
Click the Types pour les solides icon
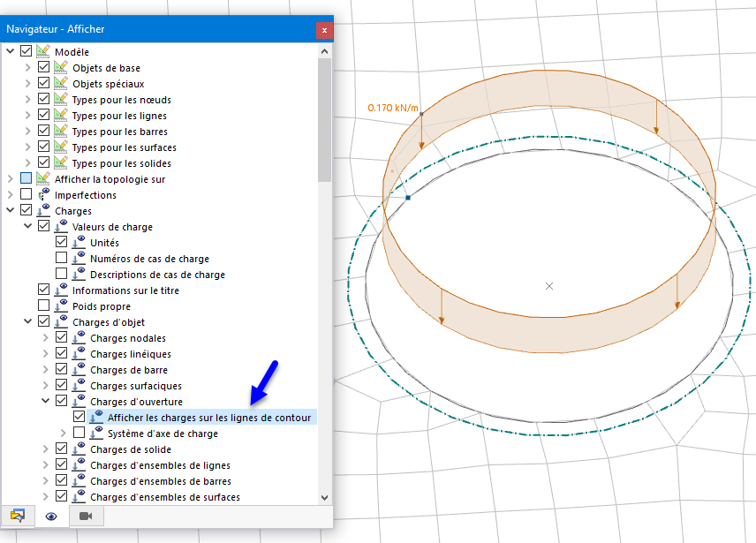pos(61,162)
